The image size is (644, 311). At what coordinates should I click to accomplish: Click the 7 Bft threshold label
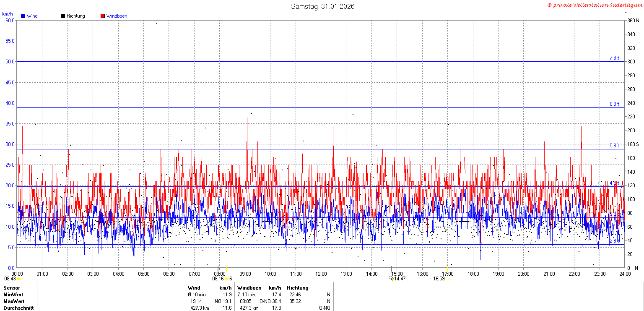(x=614, y=58)
